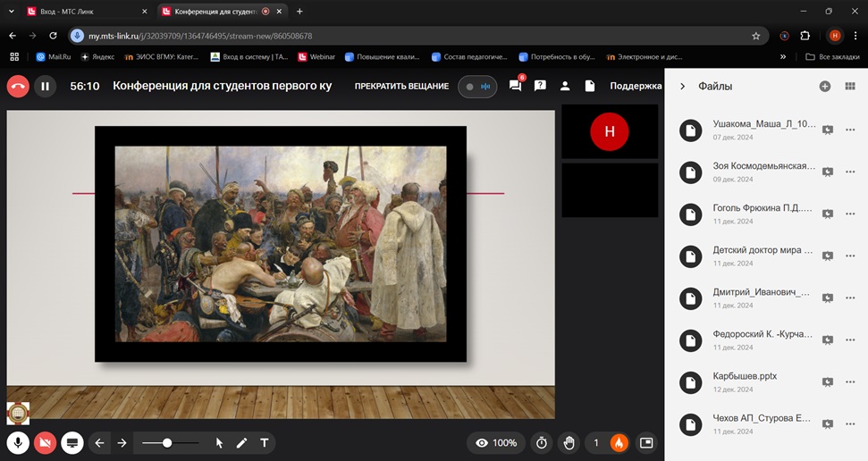Open the timer stopwatch

pos(542,443)
